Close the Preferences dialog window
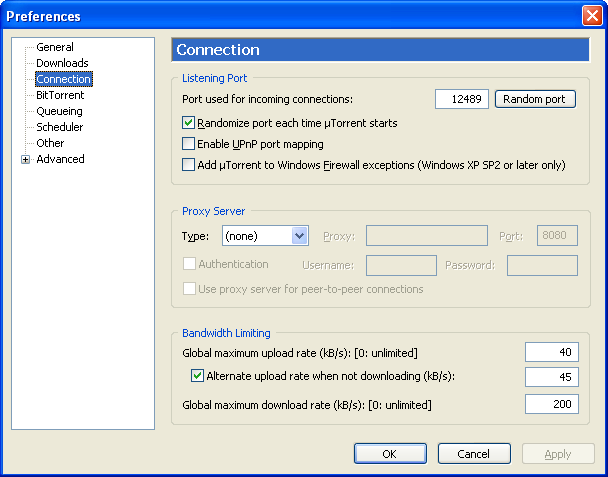608x477 pixels. (591, 16)
